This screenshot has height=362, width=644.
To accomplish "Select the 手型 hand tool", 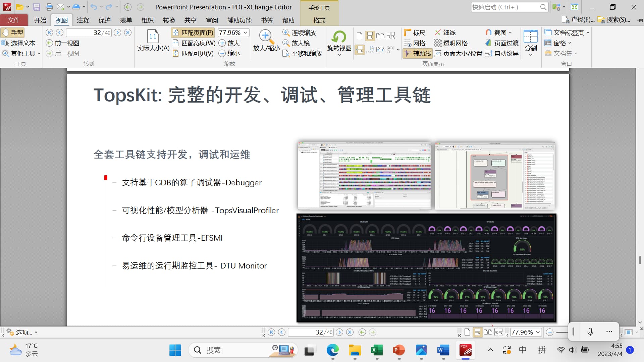I will (13, 33).
